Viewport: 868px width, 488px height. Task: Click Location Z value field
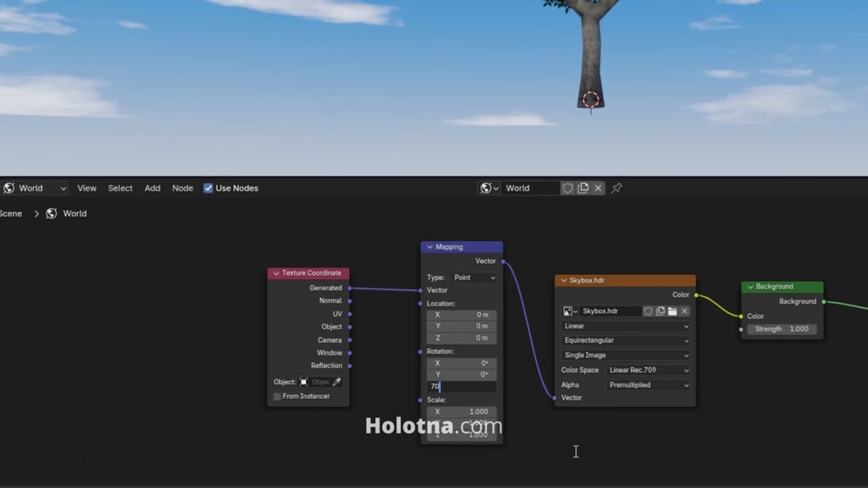pos(461,338)
